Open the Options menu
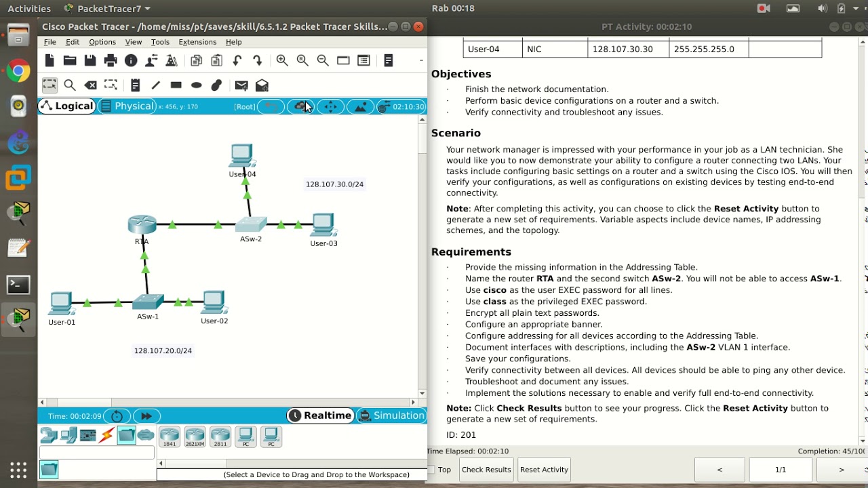The width and height of the screenshot is (868, 488). click(102, 42)
